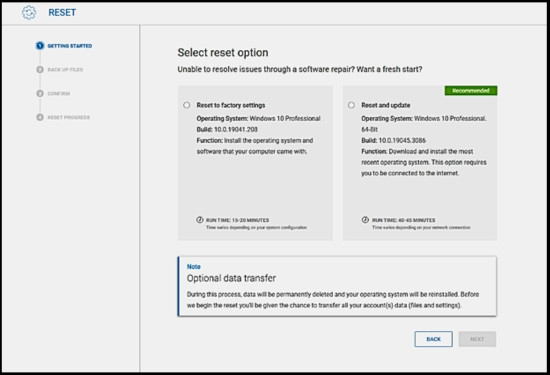Viewport: 550px width, 375px height.
Task: Click step 4 circle icon beside Reset Progress
Action: 40,117
